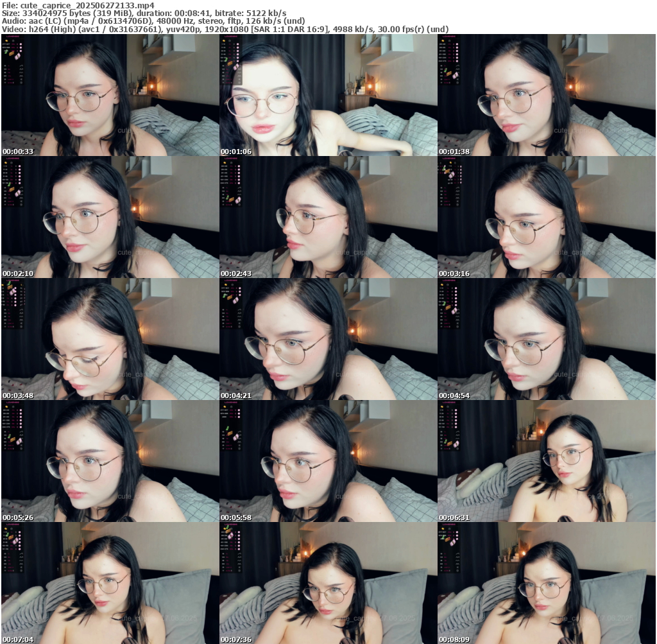The width and height of the screenshot is (657, 644).
Task: View the frame marked 00:04:54
Action: click(547, 339)
